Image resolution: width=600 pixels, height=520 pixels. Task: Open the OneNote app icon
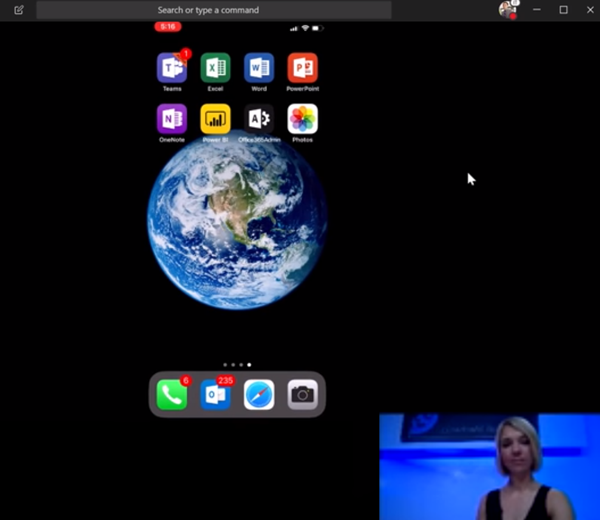pos(172,119)
